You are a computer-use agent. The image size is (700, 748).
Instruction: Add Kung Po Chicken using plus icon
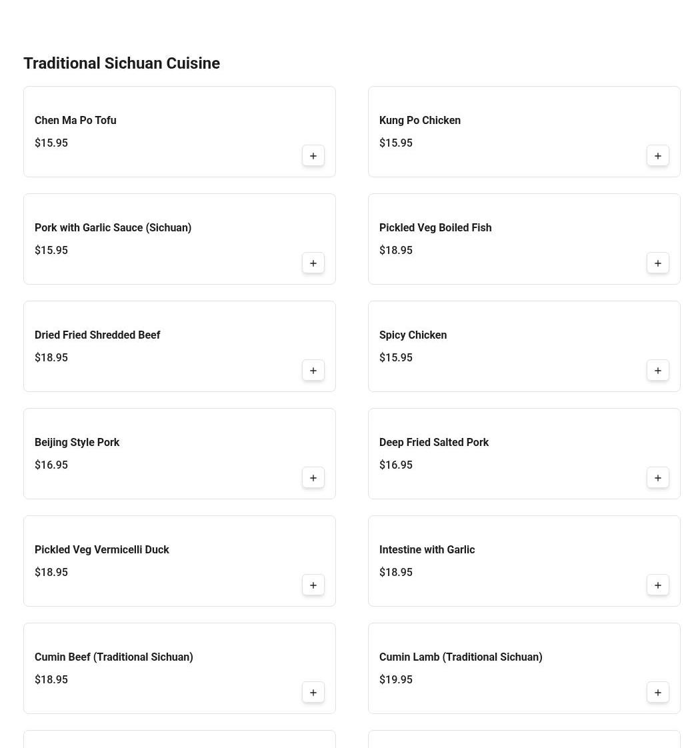tap(658, 156)
